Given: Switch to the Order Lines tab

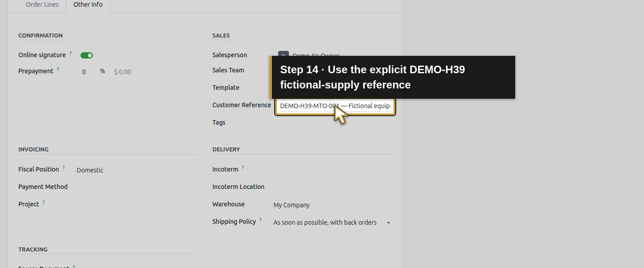Looking at the screenshot, I should (42, 5).
